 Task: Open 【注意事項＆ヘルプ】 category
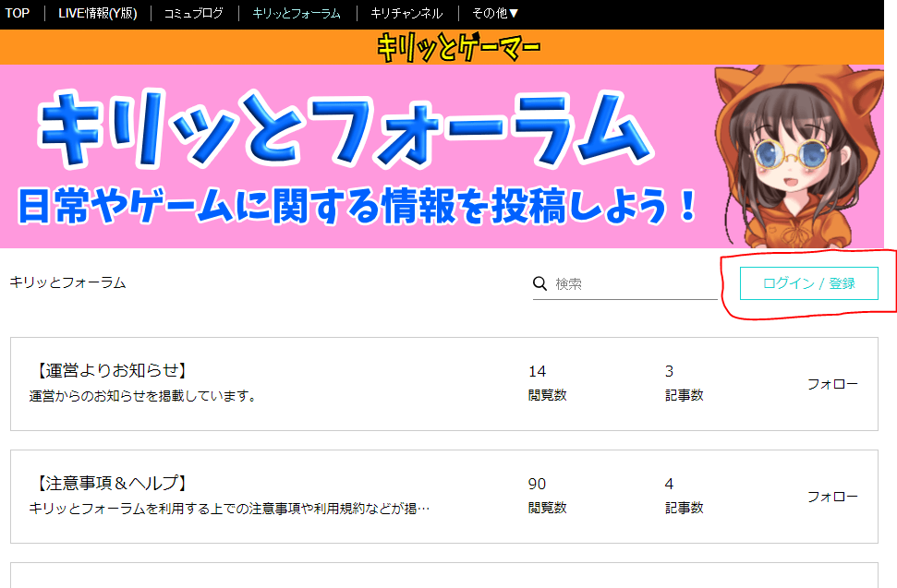tap(112, 484)
